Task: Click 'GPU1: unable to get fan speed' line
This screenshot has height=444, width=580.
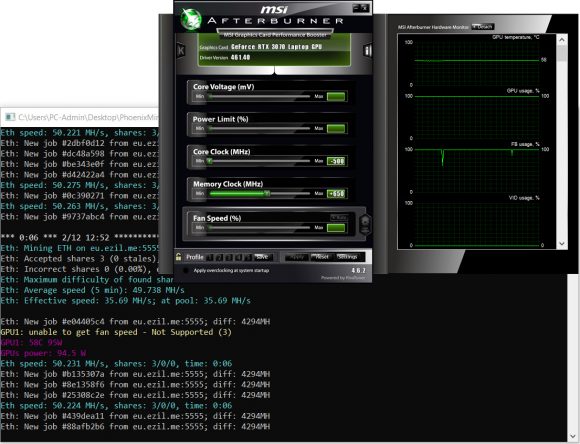Action: click(116, 332)
